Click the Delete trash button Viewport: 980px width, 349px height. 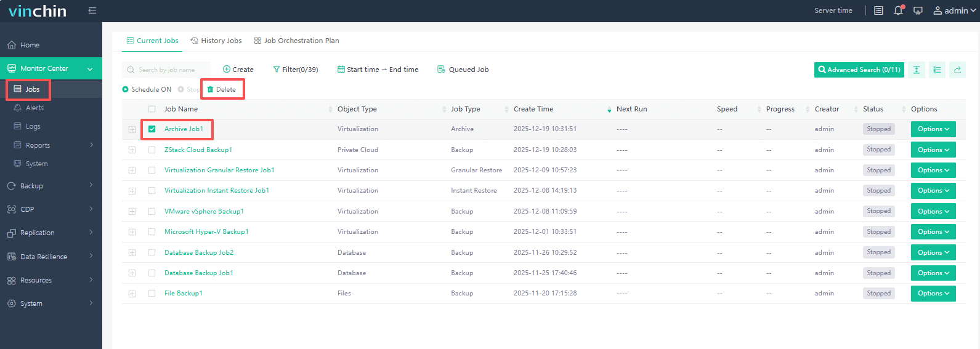pyautogui.click(x=222, y=89)
